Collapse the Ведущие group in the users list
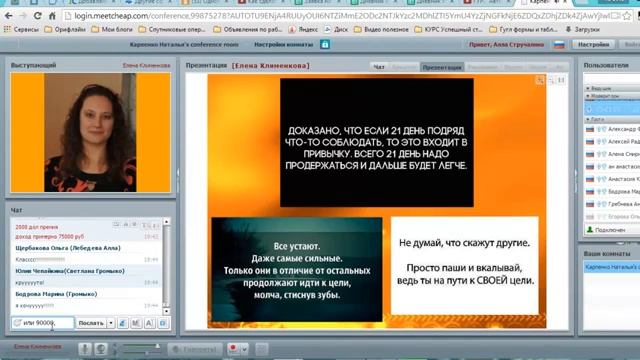The width and height of the screenshot is (640, 360). click(611, 88)
